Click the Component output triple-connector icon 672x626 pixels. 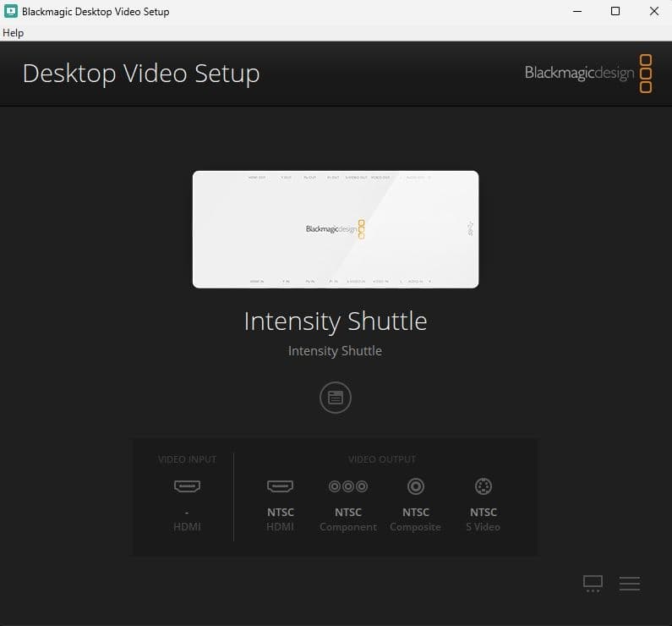click(348, 486)
